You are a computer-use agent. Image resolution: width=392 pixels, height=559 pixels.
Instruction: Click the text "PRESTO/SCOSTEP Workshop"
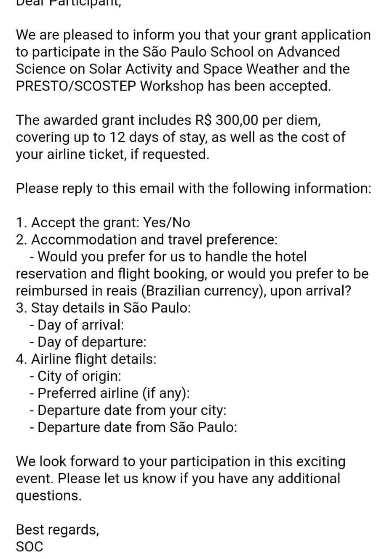[x=109, y=86]
